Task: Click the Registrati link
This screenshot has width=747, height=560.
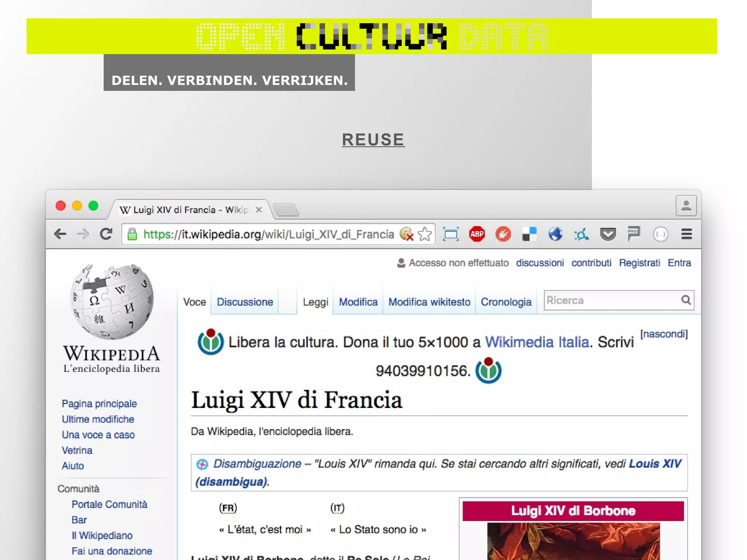Action: (x=639, y=263)
